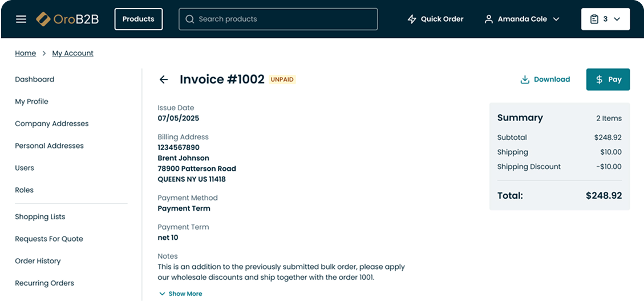Focus the Search products field
The width and height of the screenshot is (644, 301).
[278, 19]
